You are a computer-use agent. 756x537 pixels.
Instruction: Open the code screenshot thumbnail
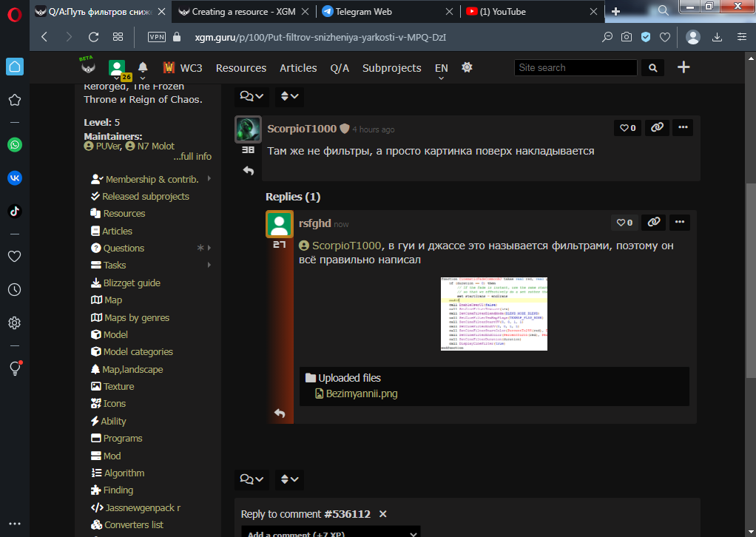(493, 314)
